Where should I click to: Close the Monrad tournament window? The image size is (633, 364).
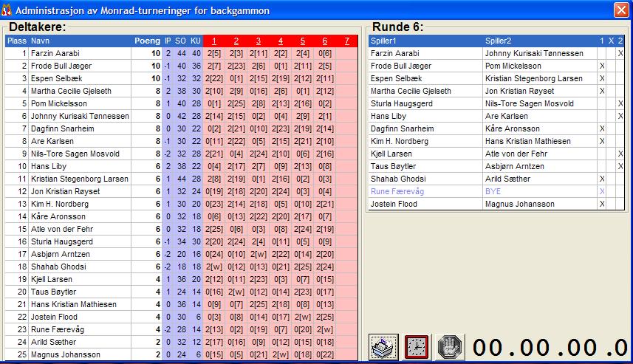coord(621,10)
